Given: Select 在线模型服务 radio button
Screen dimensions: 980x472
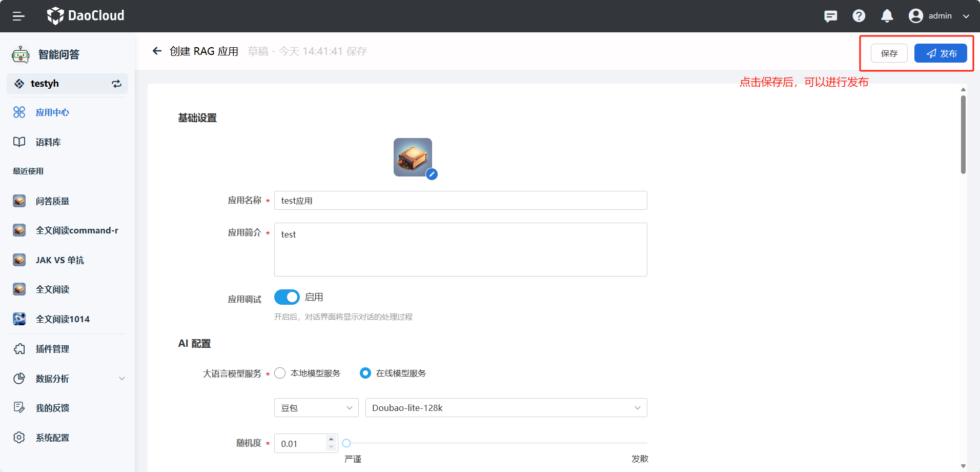Looking at the screenshot, I should (x=365, y=373).
